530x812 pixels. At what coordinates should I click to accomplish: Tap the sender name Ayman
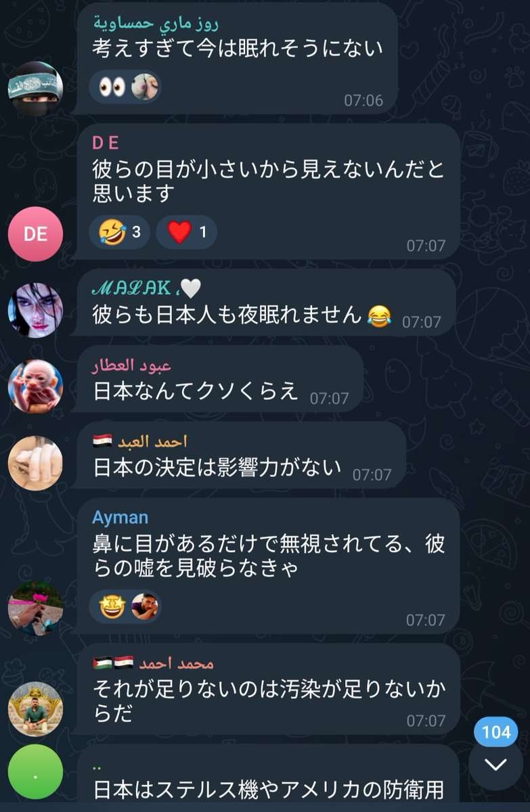coord(120,518)
